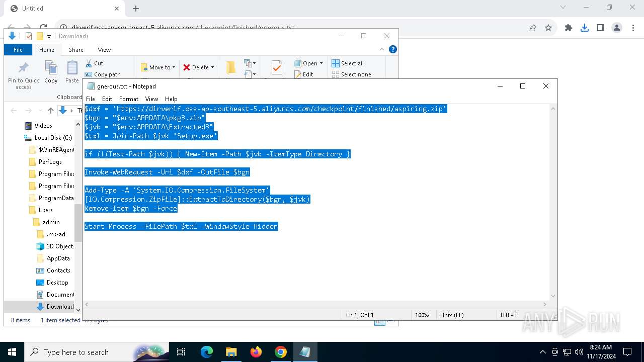Viewport: 644px width, 362px height.
Task: Click the Chrome address bar URL
Action: 183,28
